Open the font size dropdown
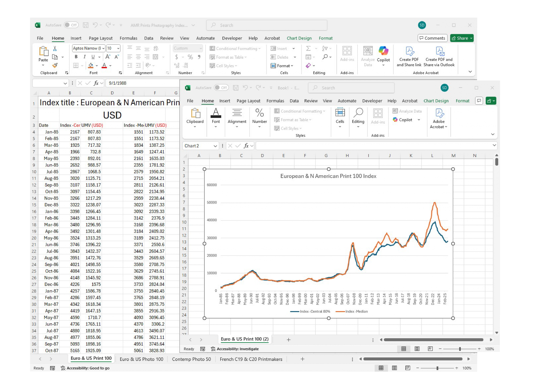The image size is (533, 392). click(x=118, y=49)
